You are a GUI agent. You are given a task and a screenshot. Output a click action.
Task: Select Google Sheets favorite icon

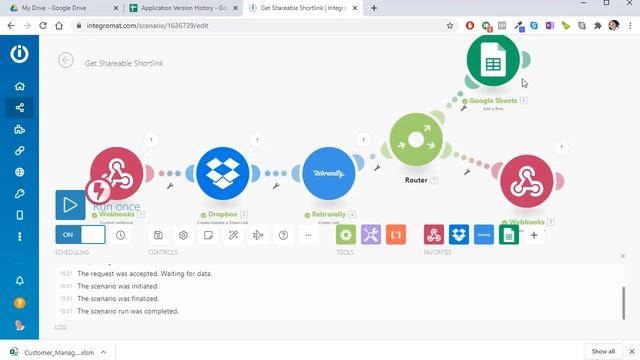click(x=509, y=235)
